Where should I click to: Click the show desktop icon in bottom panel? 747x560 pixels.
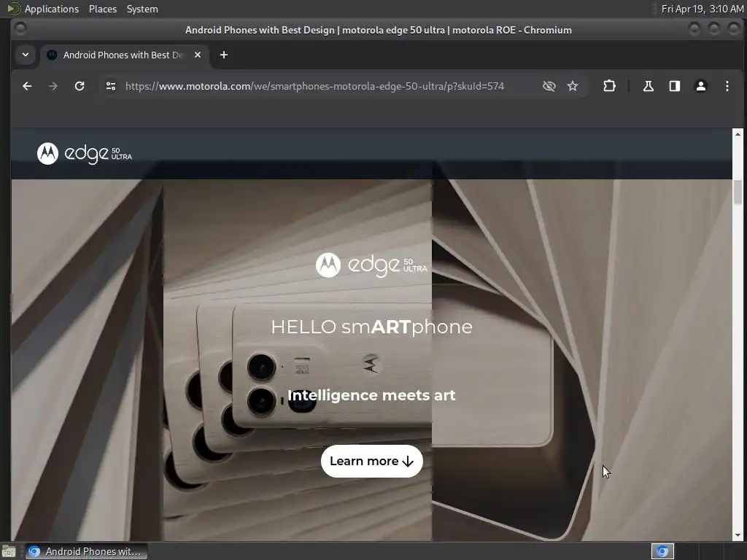click(x=9, y=551)
